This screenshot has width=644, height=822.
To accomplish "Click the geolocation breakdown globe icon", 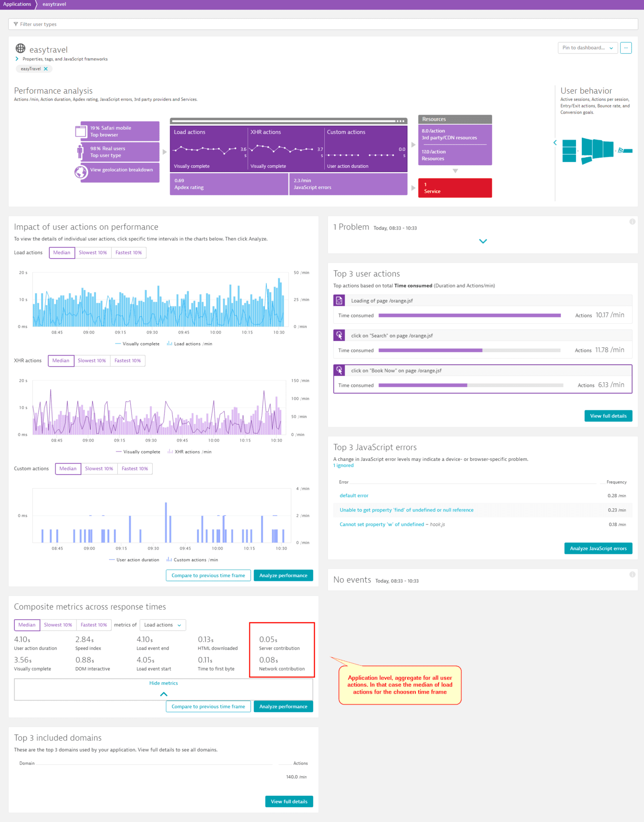I will point(81,172).
